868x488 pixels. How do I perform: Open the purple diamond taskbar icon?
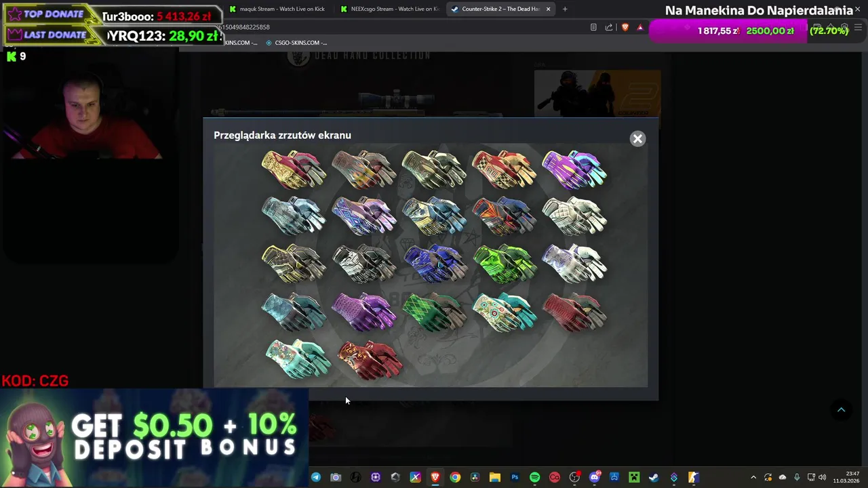[x=673, y=478]
